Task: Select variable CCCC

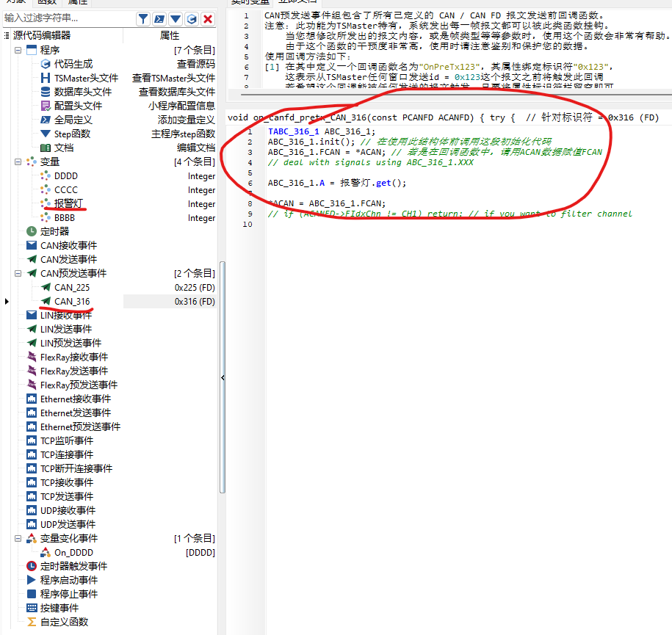Action: click(66, 190)
